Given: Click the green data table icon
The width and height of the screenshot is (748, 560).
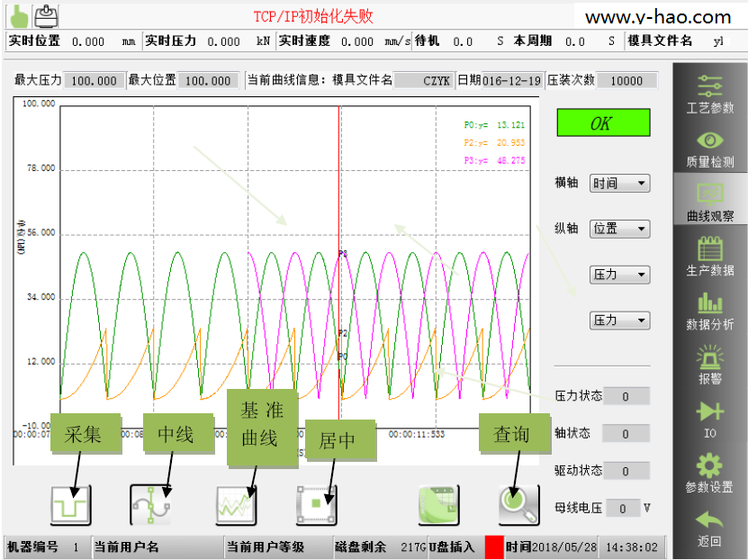Looking at the screenshot, I should coord(438,505).
